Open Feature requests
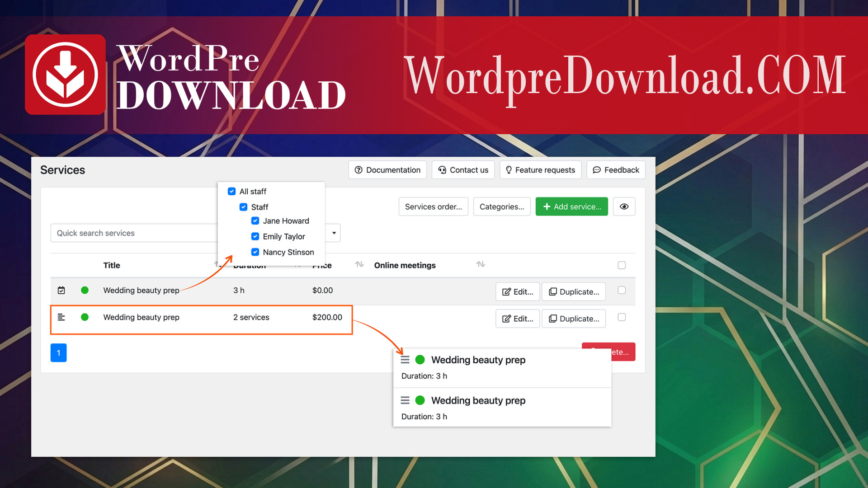The image size is (868, 488). tap(540, 170)
